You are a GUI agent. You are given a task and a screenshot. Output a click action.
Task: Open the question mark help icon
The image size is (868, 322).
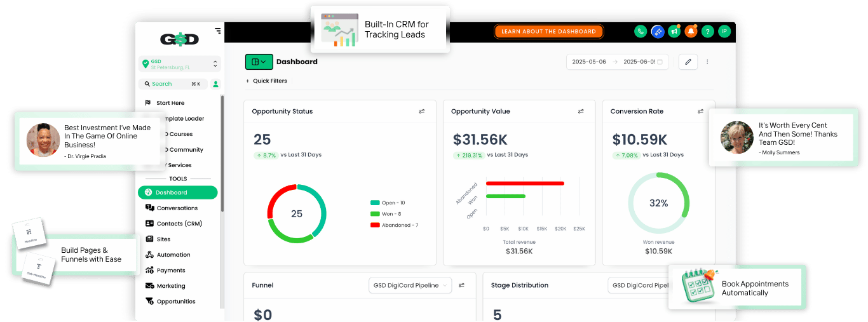pos(707,31)
